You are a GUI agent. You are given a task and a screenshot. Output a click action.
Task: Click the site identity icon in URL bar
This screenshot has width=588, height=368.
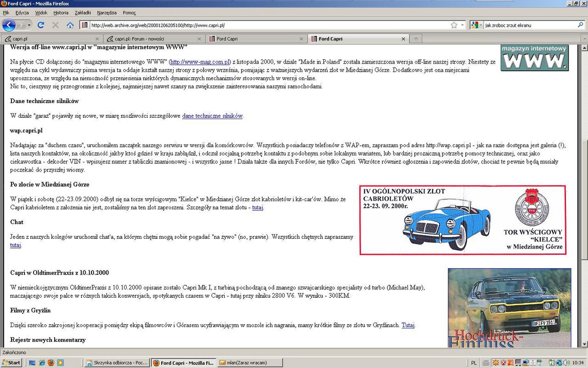(85, 25)
